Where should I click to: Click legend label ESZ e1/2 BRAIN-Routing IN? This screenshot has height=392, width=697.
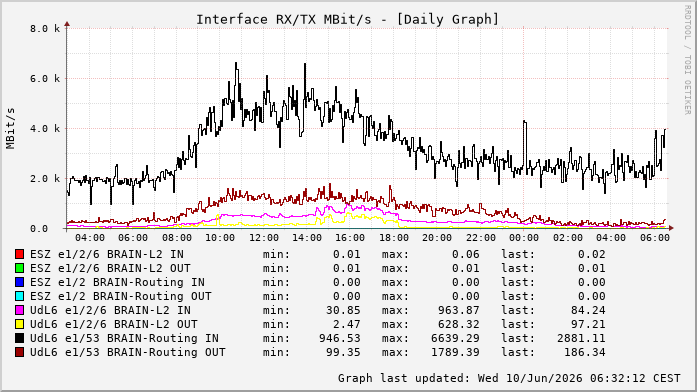[x=117, y=282]
